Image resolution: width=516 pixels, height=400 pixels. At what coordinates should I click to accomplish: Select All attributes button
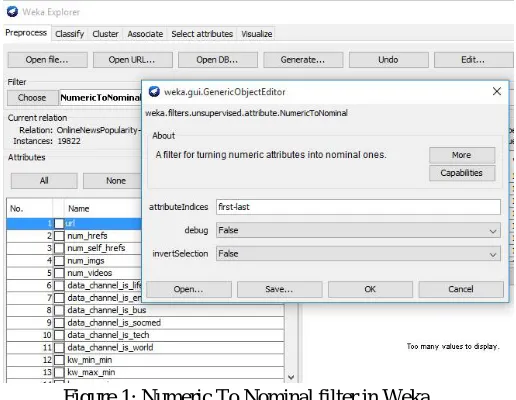click(x=44, y=181)
